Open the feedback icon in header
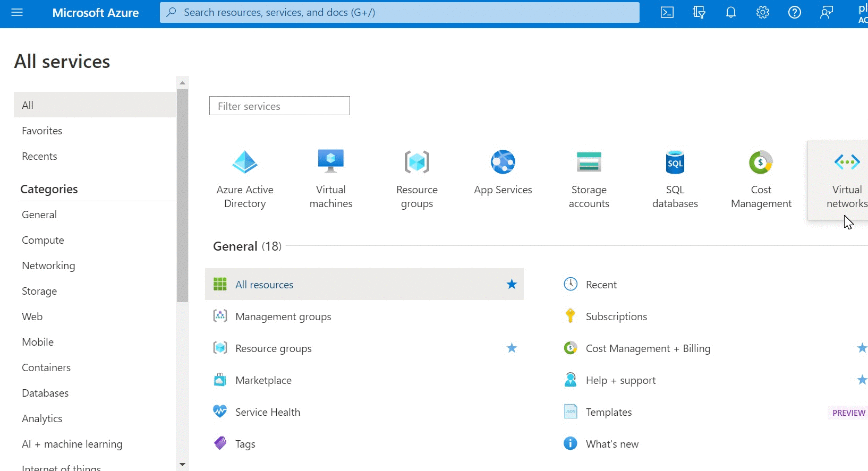 [x=827, y=12]
